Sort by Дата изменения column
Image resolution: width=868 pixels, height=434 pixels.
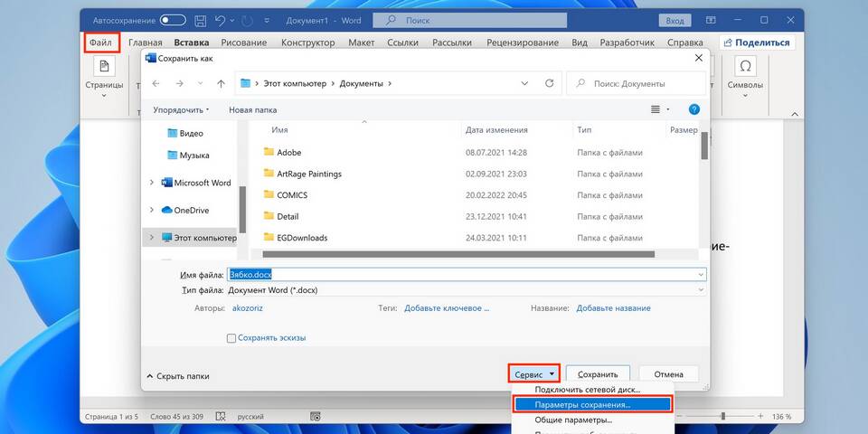click(x=496, y=130)
